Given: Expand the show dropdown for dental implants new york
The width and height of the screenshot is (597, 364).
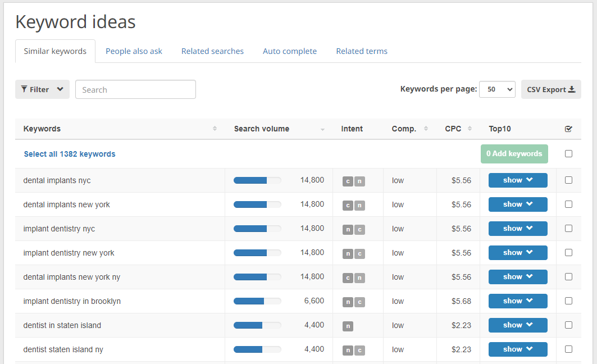Looking at the screenshot, I should (517, 204).
